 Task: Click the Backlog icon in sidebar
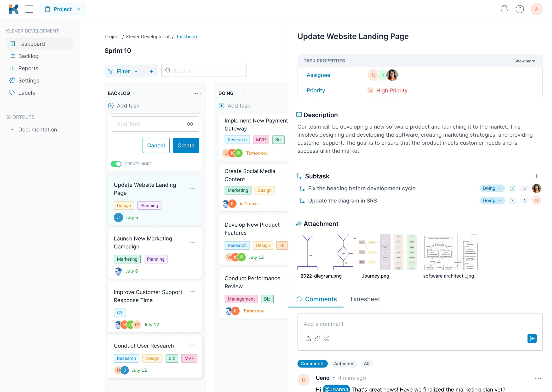pos(12,56)
